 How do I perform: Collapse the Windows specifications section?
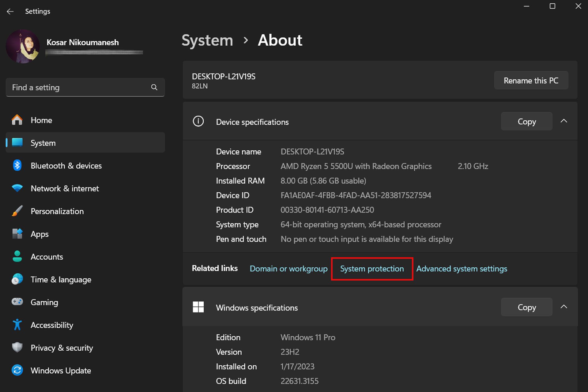click(x=564, y=307)
